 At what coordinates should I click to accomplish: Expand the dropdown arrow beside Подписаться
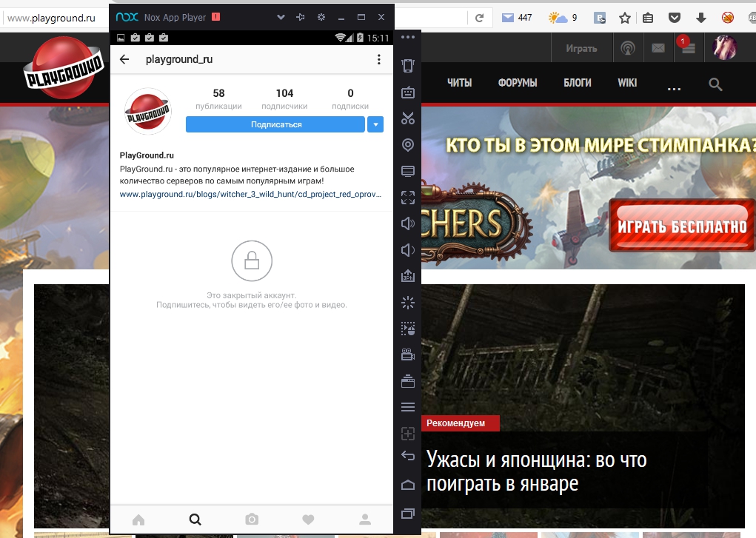click(375, 124)
